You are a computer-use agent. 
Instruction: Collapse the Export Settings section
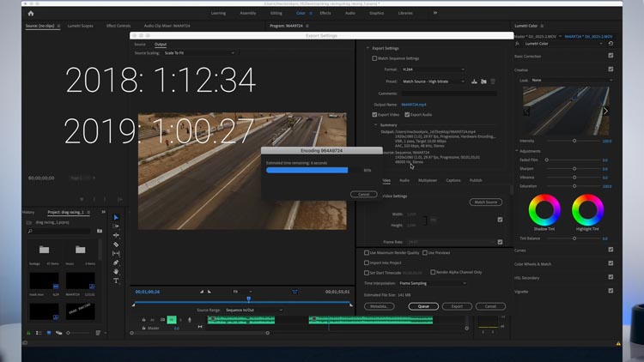click(368, 48)
